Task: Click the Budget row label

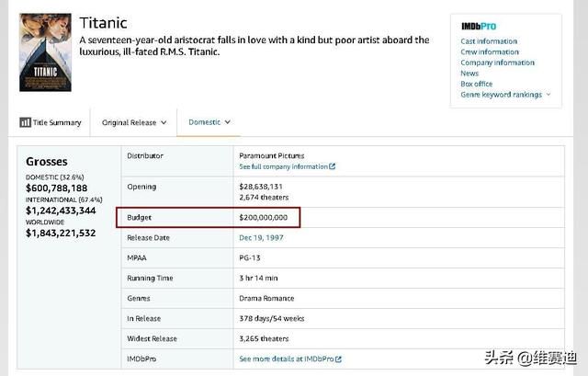Action: point(139,218)
